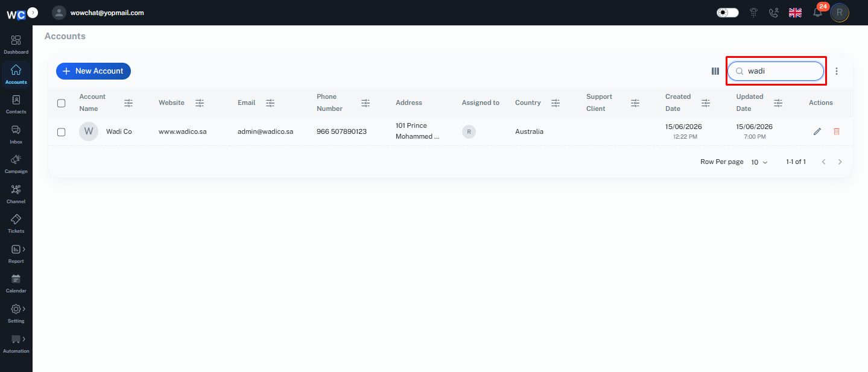Click email admin@wadico.sa

265,131
